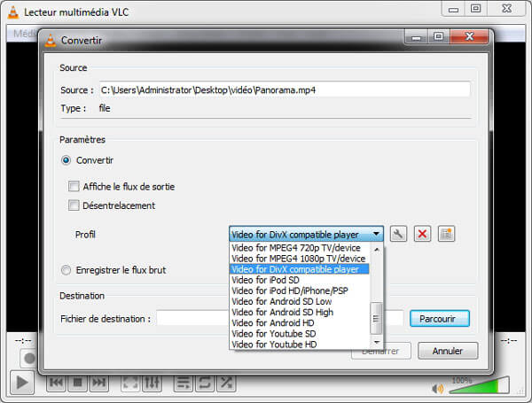Click the Fichier de destination field
This screenshot has height=403, width=532.
click(x=280, y=319)
